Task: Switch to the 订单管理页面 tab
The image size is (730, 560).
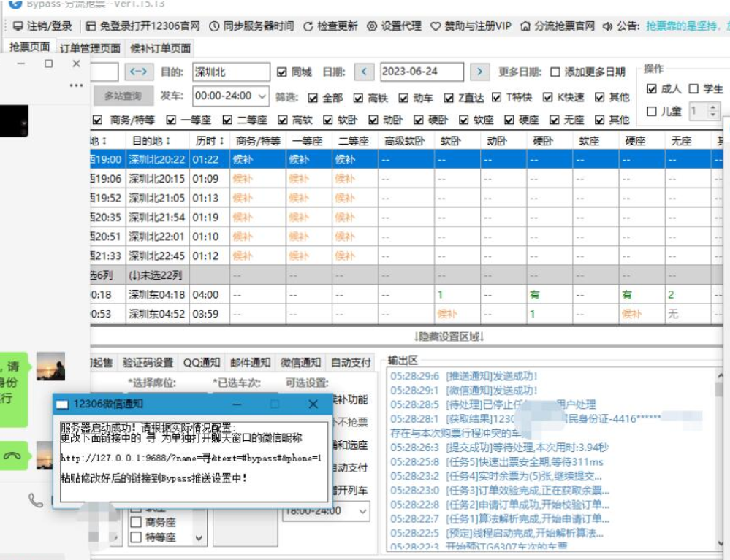Action: (x=90, y=48)
